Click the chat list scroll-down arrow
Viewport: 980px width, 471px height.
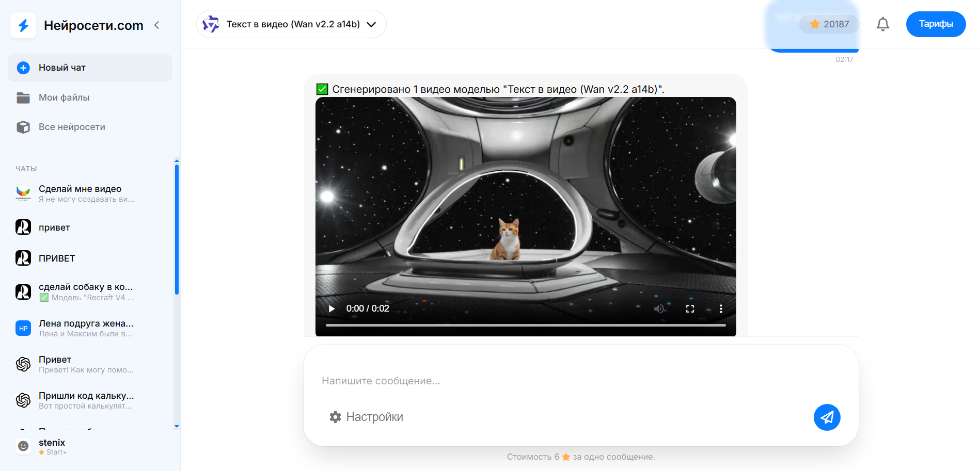click(177, 427)
